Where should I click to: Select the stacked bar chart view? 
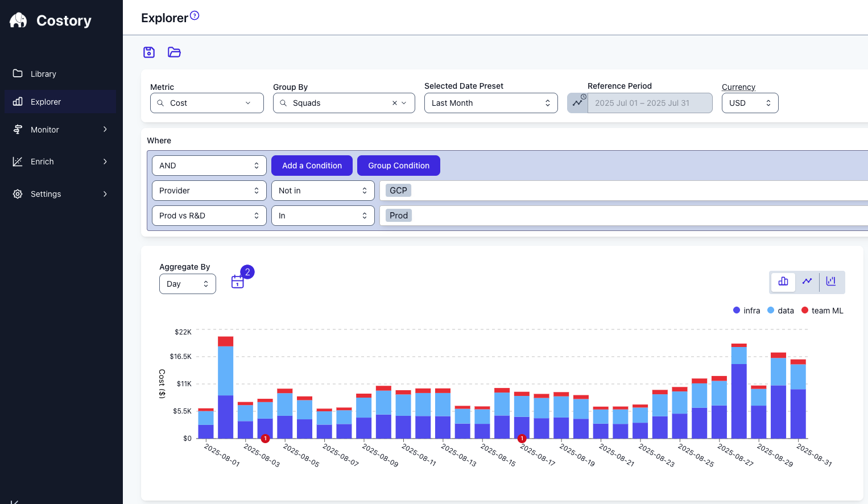pos(783,281)
